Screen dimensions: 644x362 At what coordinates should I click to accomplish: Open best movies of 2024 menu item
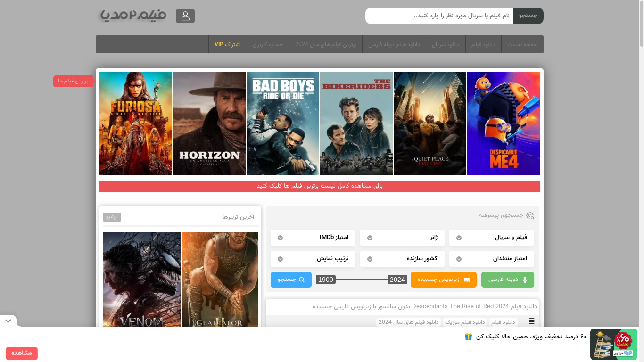pyautogui.click(x=326, y=44)
